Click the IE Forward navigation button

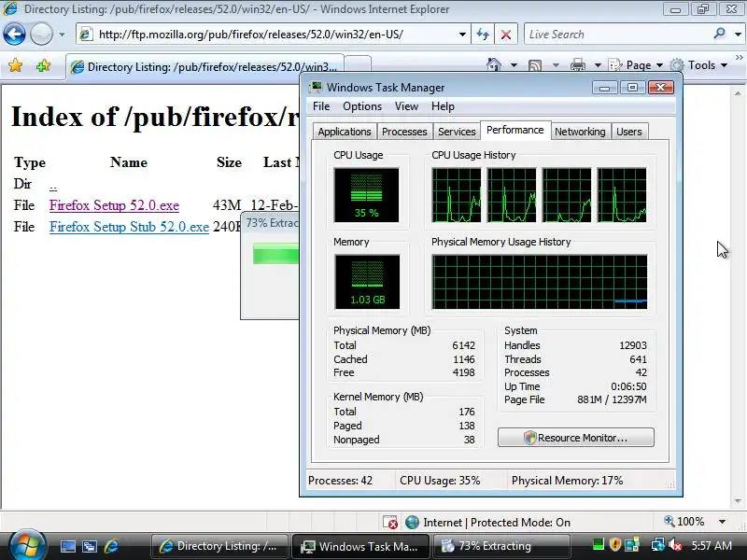tap(41, 35)
